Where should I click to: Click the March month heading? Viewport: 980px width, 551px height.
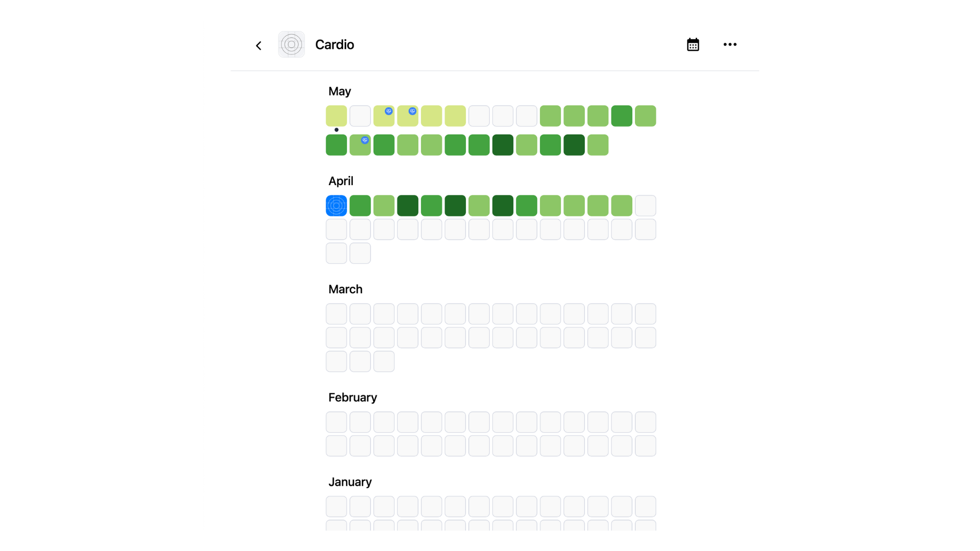(345, 289)
